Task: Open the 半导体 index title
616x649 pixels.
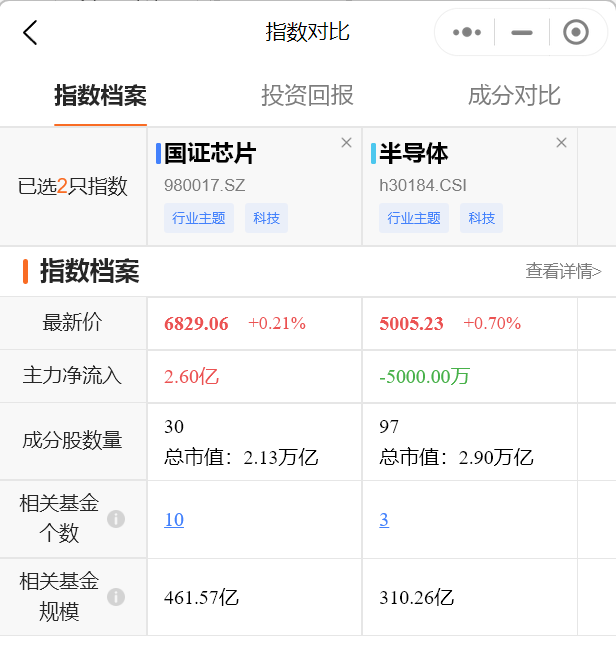Action: pos(414,153)
